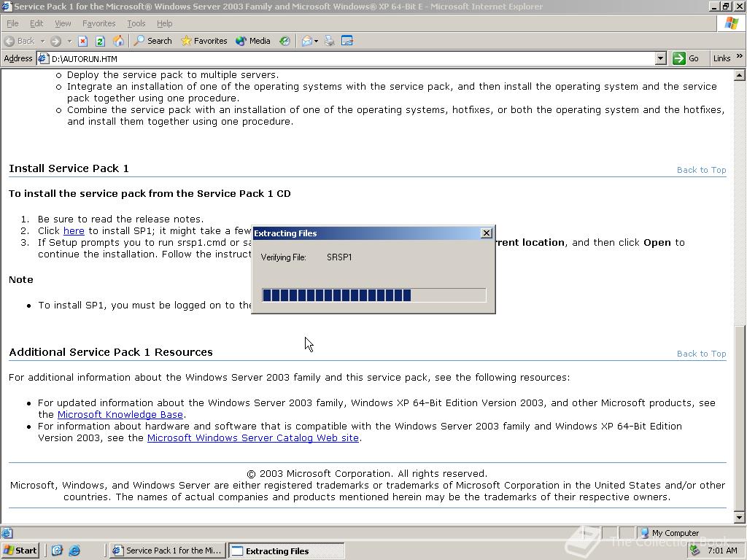This screenshot has width=747, height=560.
Task: Click the Edit page toolbar icon
Action: pyautogui.click(x=347, y=41)
